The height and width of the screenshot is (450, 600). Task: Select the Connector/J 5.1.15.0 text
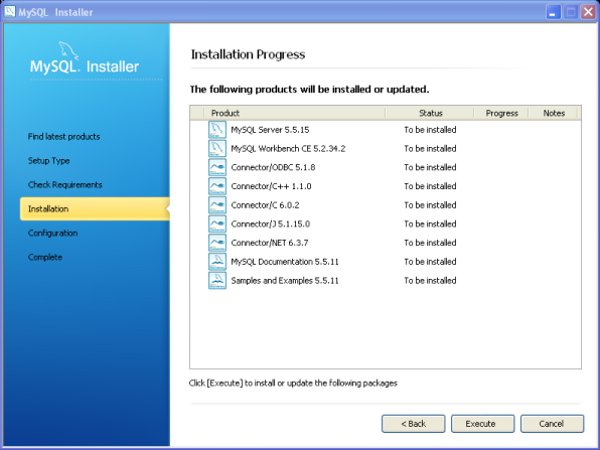[270, 224]
